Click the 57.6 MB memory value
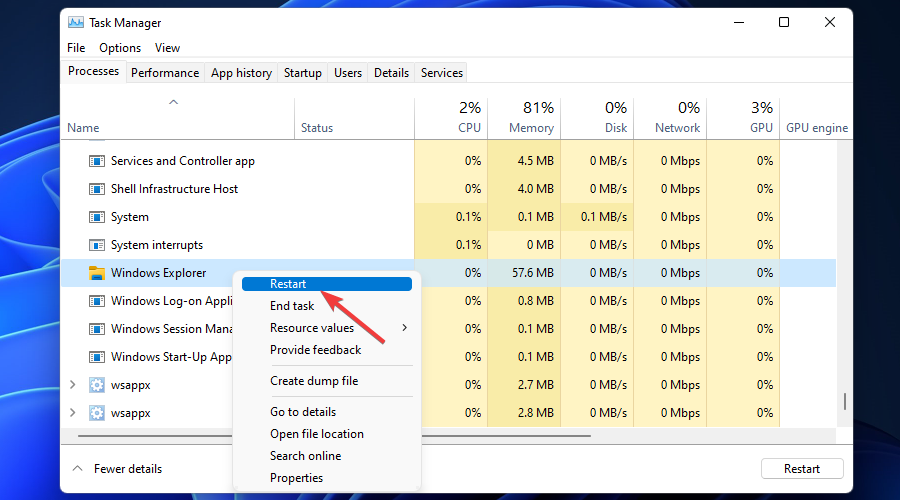This screenshot has height=500, width=900. (x=533, y=273)
